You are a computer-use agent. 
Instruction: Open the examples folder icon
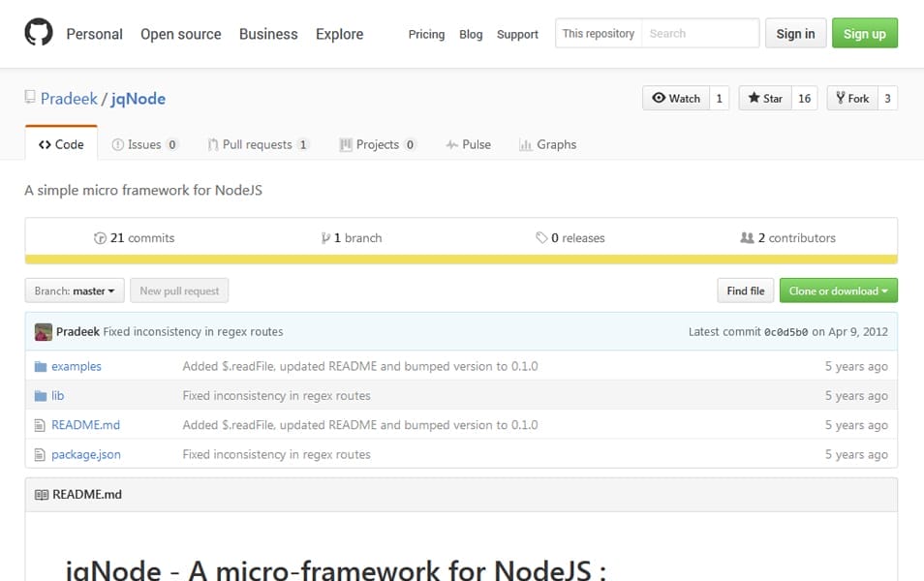39,366
